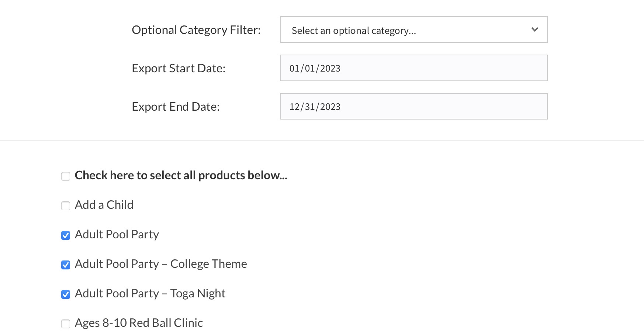
Task: Click the chevron arrow in category dropdown
Action: pos(534,30)
